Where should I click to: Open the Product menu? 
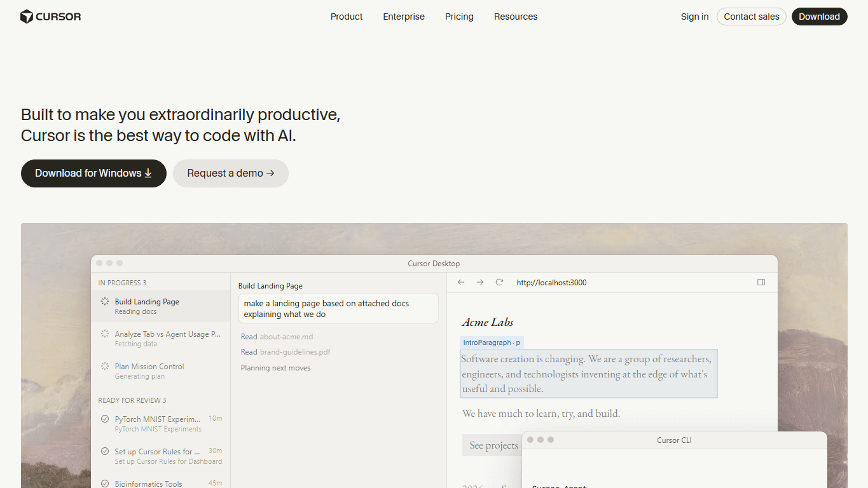click(347, 17)
